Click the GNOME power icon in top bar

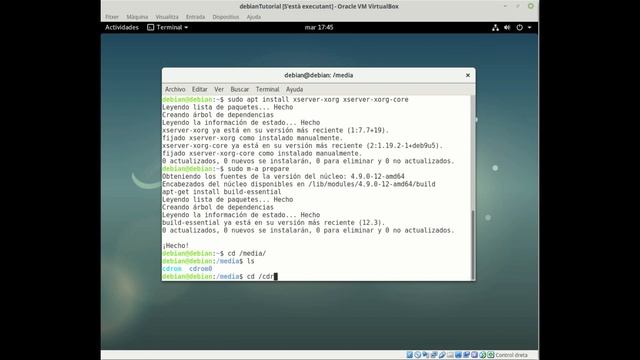[x=519, y=27]
